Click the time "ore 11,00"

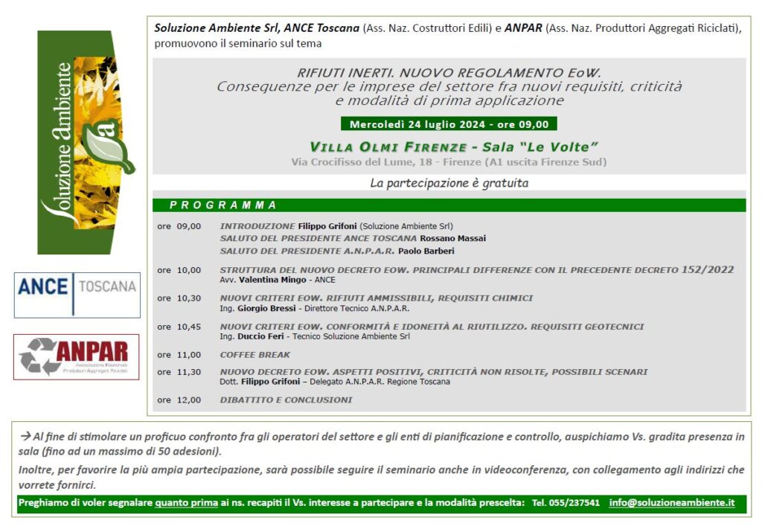(179, 355)
